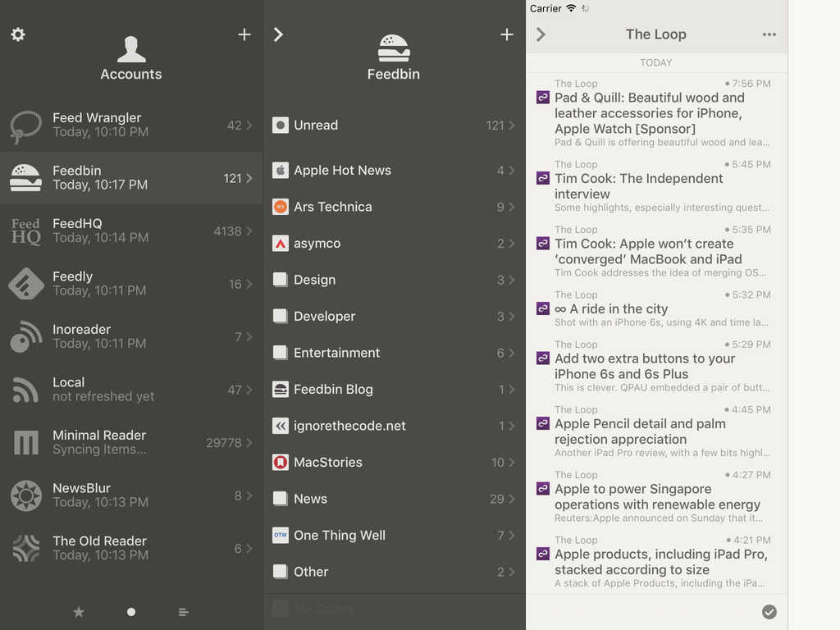Open A ride in the city article
The height and width of the screenshot is (630, 840).
[x=656, y=308]
